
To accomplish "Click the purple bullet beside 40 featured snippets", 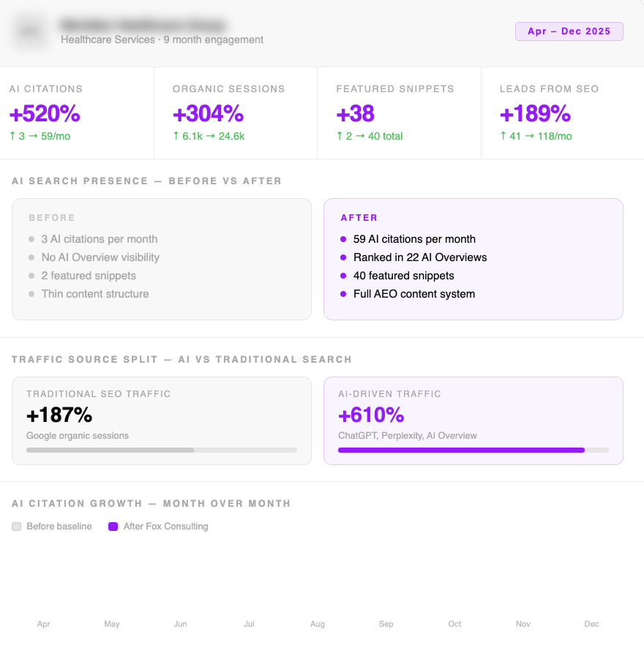I will [x=343, y=276].
